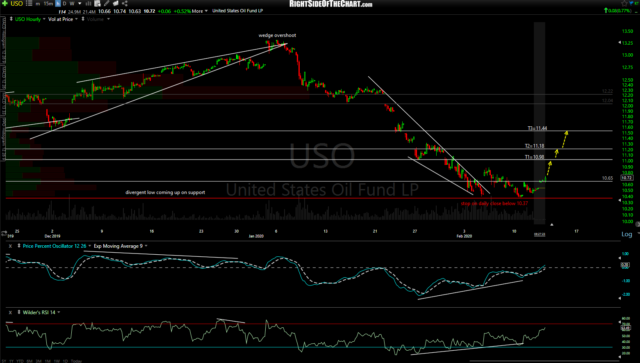Viewport: 640px width, 363px height.
Task: Select the 15m timeframe button
Action: tap(49, 4)
